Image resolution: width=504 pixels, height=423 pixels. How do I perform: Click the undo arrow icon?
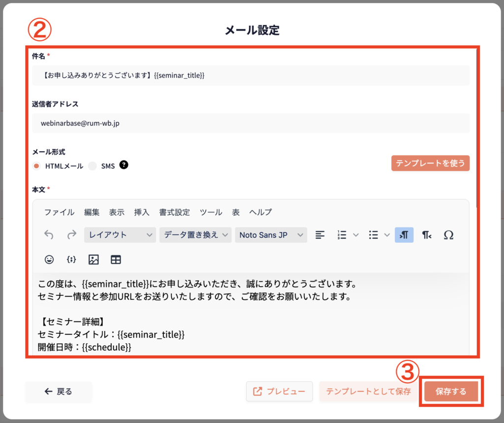click(x=49, y=235)
